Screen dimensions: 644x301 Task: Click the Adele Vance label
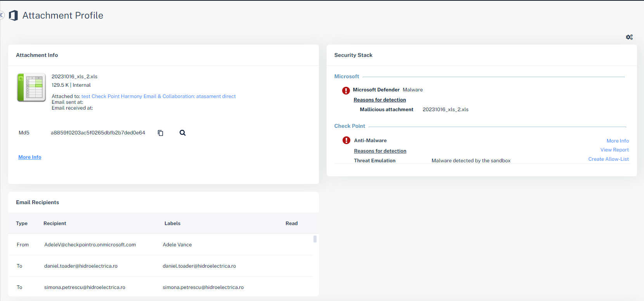pyautogui.click(x=177, y=245)
